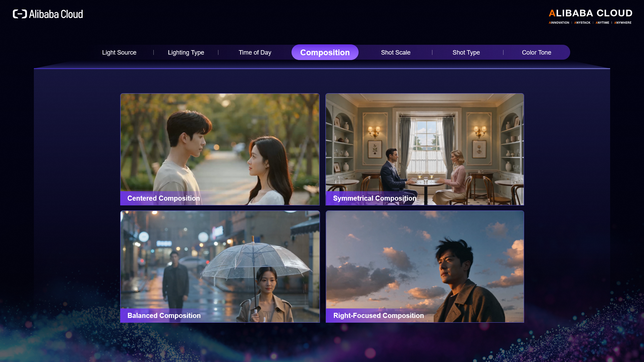Click the 'AINNOVATION' tagline text

click(559, 23)
